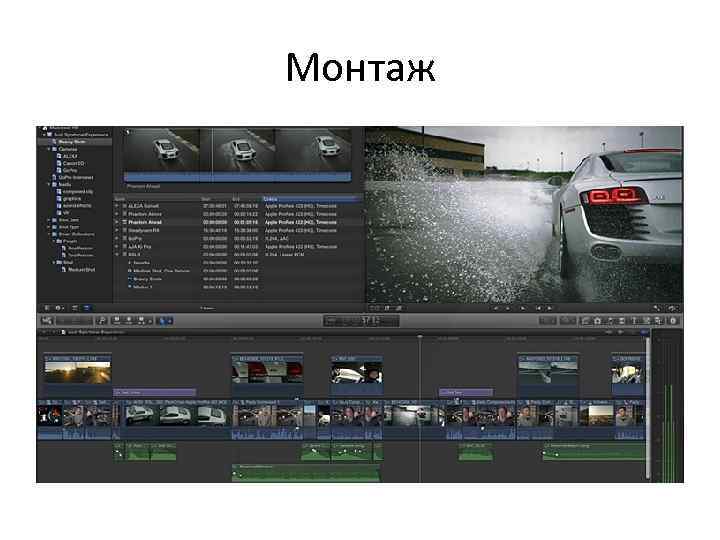Jump to previous edit in viewer
Screen dimensions: 720x540
[x=539, y=308]
